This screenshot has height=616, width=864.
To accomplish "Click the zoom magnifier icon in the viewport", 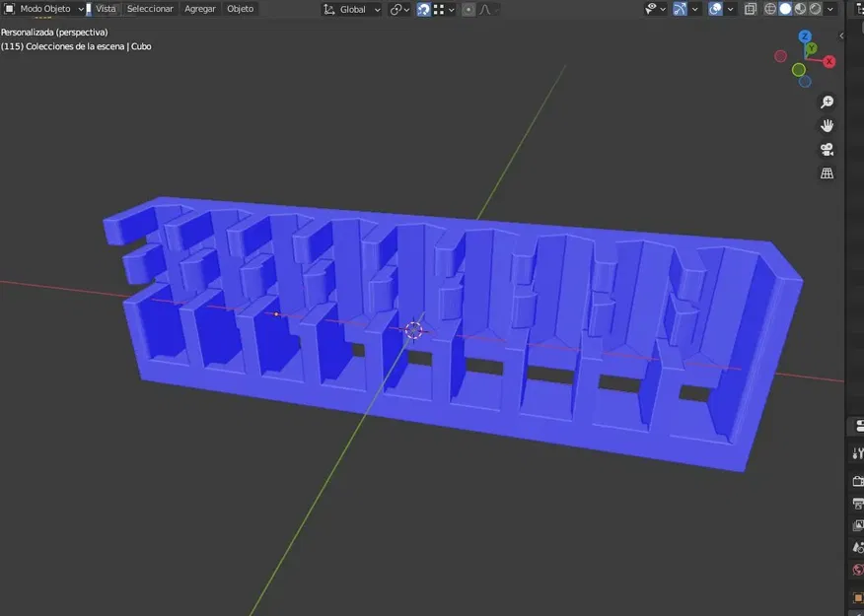I will pos(827,102).
